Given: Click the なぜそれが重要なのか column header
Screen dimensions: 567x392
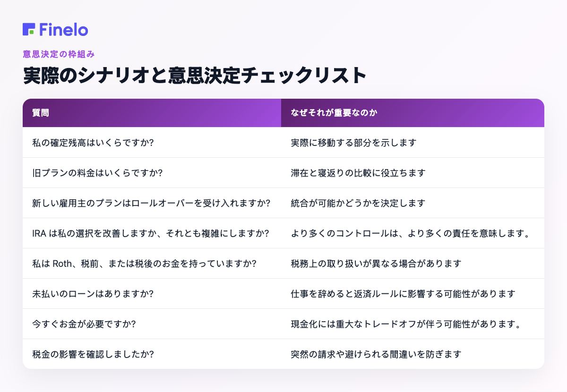Looking at the screenshot, I should pyautogui.click(x=412, y=113).
